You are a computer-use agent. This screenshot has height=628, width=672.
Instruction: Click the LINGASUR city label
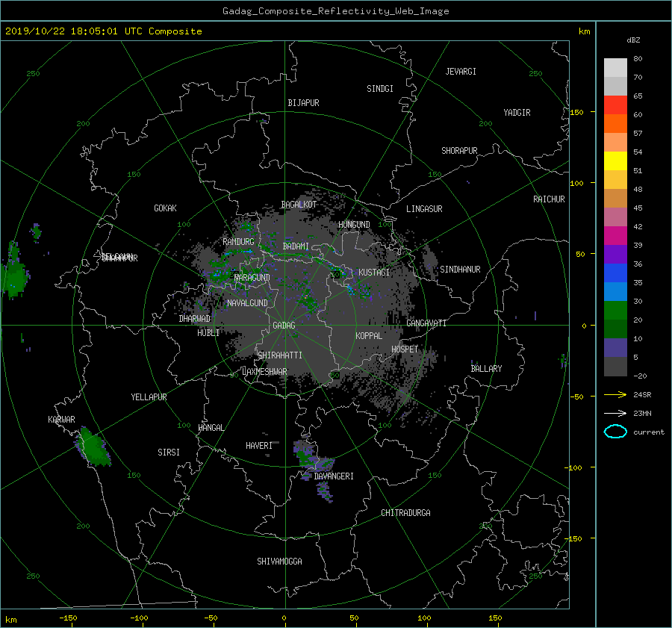tap(424, 209)
